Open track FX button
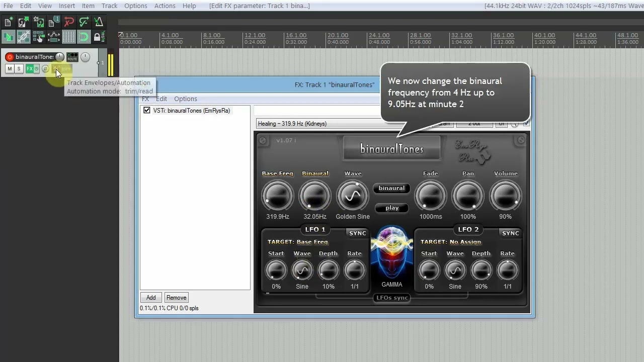This screenshot has height=362, width=644. coord(30,69)
